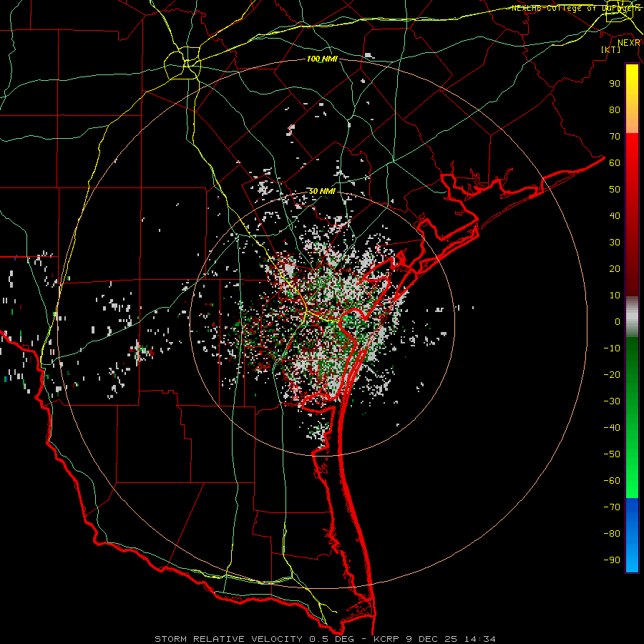Click the 100 NMI range ring label

pos(322,59)
